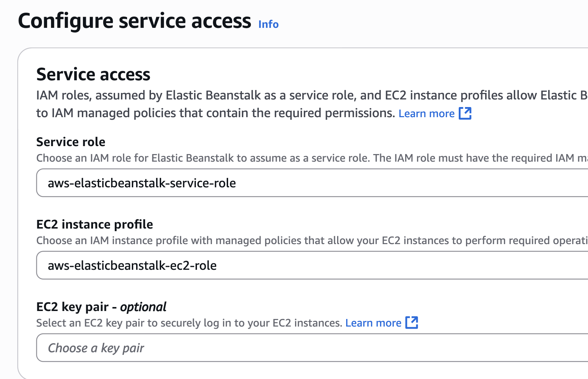Click the EC2 instance profile field label
The width and height of the screenshot is (588, 379).
tap(95, 224)
